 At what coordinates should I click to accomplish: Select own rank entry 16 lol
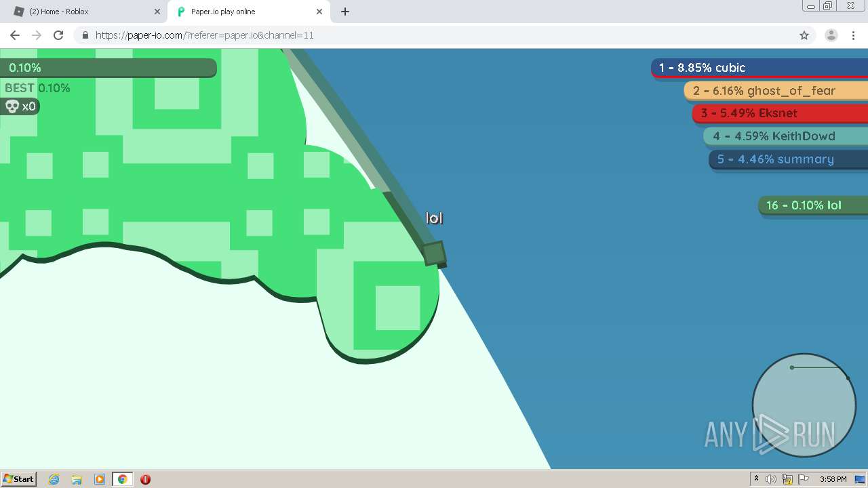pyautogui.click(x=813, y=205)
